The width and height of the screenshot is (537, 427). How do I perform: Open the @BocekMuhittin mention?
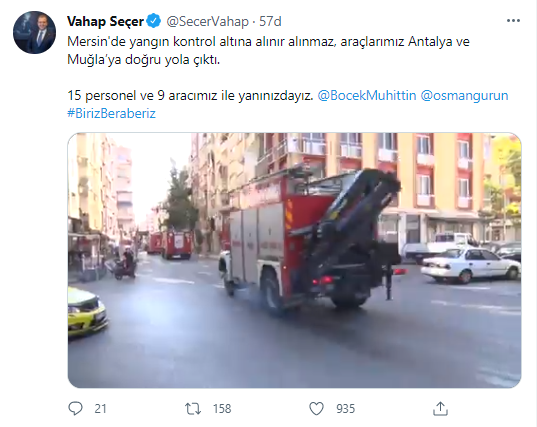[x=367, y=95]
